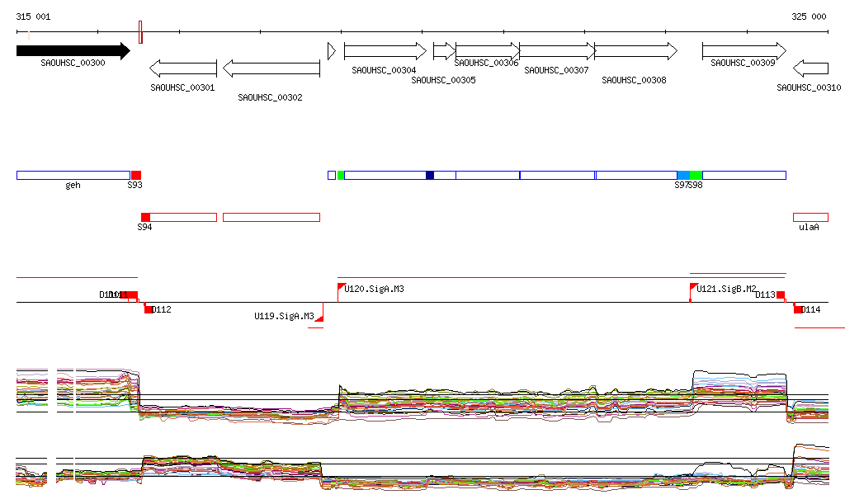Click the U121.SigB.M2 text label
Screen dimensions: 845x504
[726, 290]
